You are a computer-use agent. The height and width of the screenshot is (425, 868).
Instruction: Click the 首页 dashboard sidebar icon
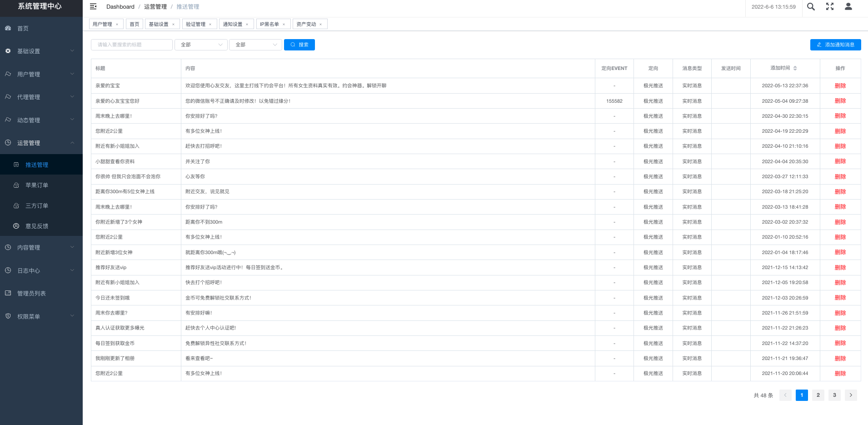pyautogui.click(x=8, y=28)
